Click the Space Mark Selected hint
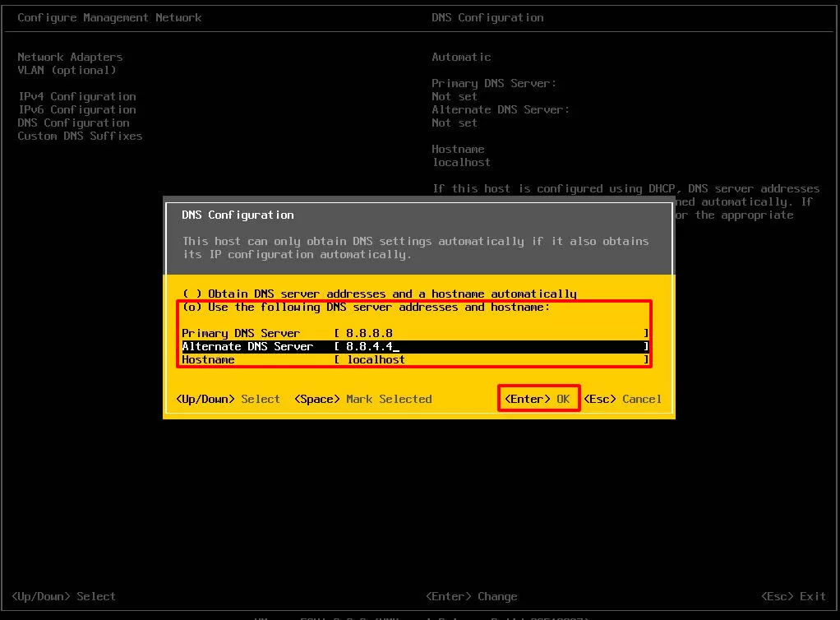This screenshot has height=620, width=840. (362, 399)
